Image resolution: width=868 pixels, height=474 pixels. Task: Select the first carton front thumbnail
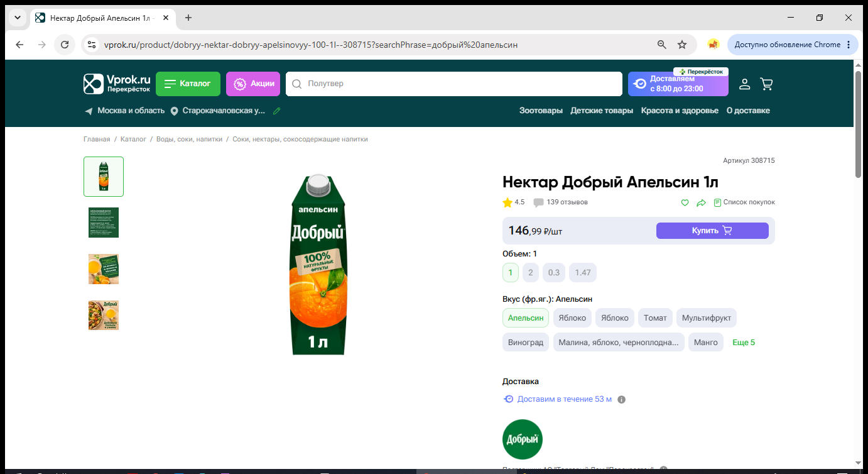point(104,177)
